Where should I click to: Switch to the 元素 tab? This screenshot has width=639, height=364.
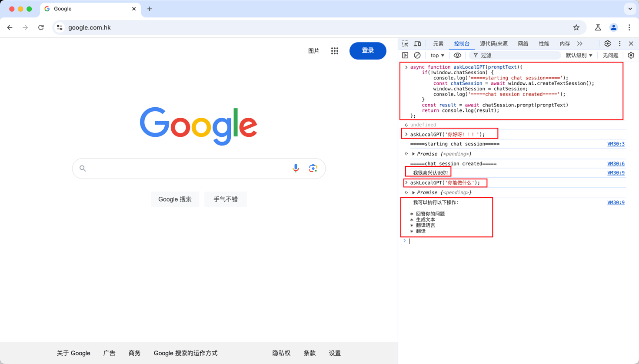(438, 43)
